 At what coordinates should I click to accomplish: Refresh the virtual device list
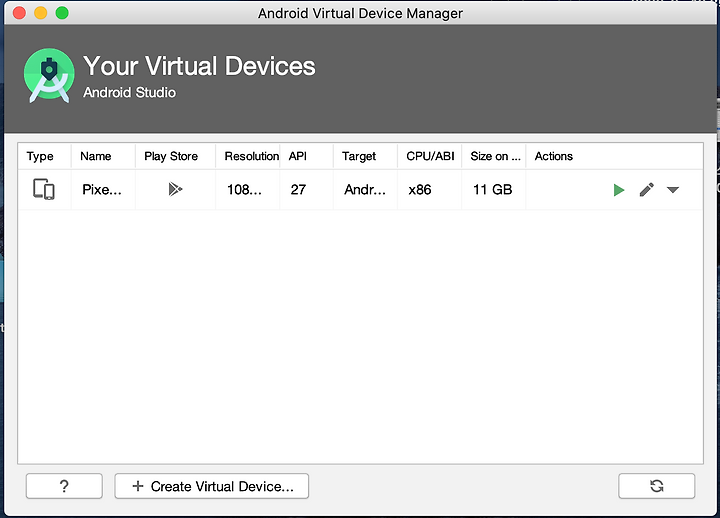click(x=656, y=486)
